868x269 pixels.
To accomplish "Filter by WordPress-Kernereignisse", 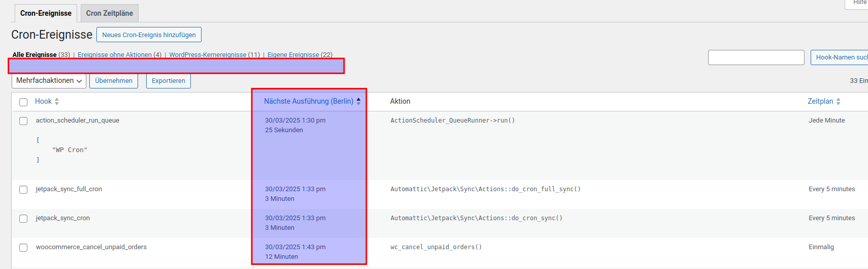I will (208, 54).
